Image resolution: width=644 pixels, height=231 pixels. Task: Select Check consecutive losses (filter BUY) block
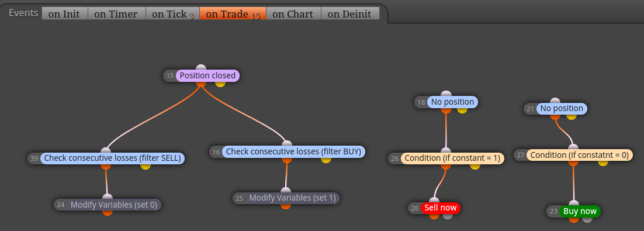[294, 151]
